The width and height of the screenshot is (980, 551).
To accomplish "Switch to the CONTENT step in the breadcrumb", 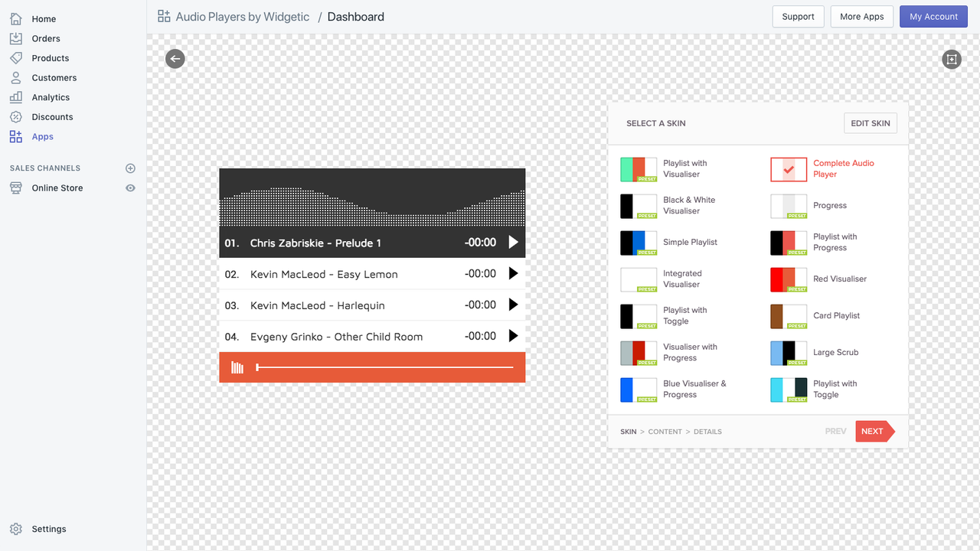I will click(x=665, y=431).
